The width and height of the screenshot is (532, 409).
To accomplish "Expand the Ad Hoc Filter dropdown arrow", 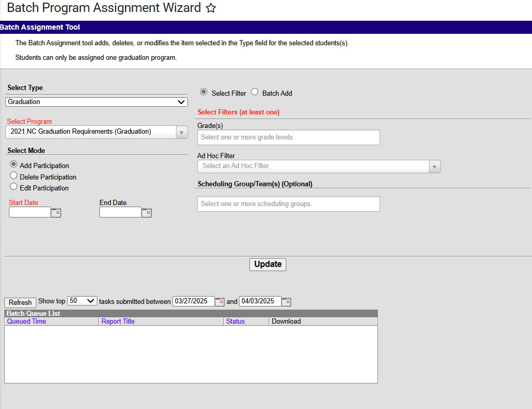I will [435, 167].
